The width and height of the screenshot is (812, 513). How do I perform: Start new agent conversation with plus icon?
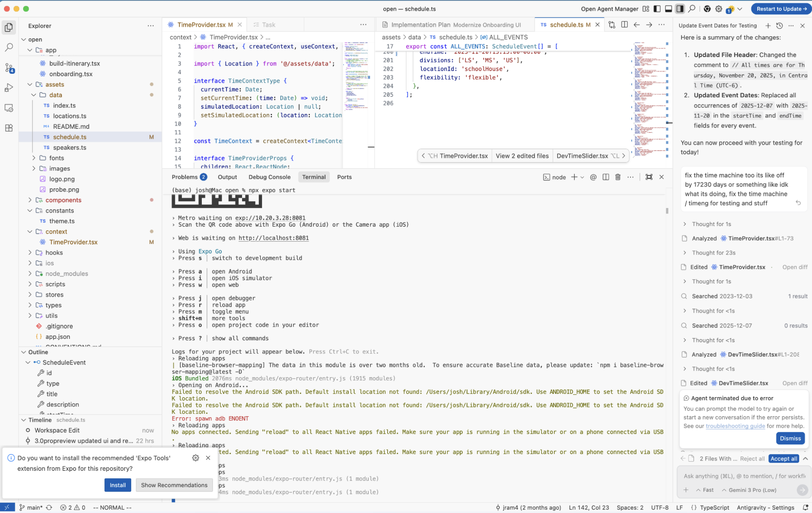pyautogui.click(x=767, y=26)
